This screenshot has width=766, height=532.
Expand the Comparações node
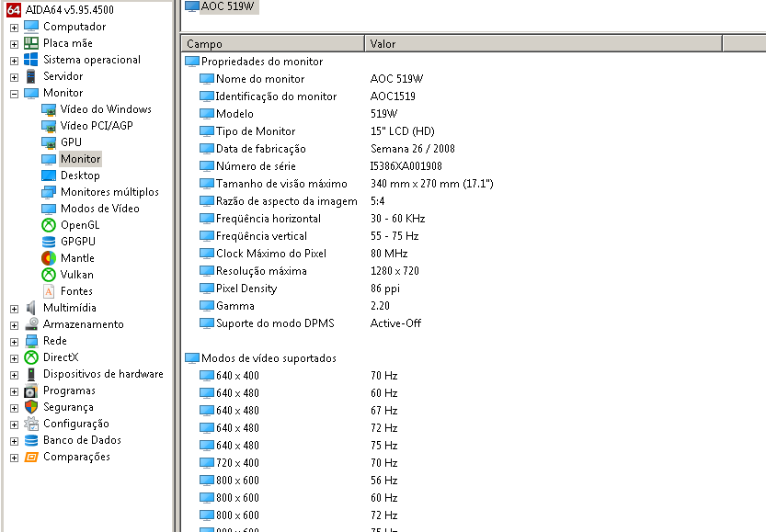pos(14,458)
